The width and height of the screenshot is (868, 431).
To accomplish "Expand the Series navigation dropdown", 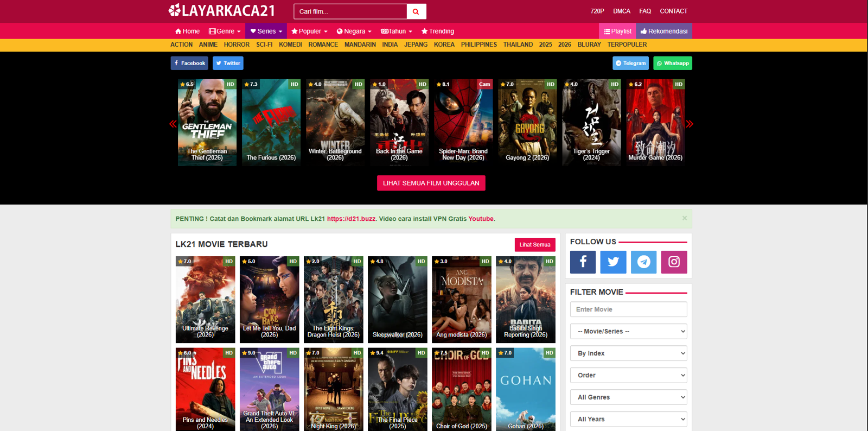I will pos(266,31).
